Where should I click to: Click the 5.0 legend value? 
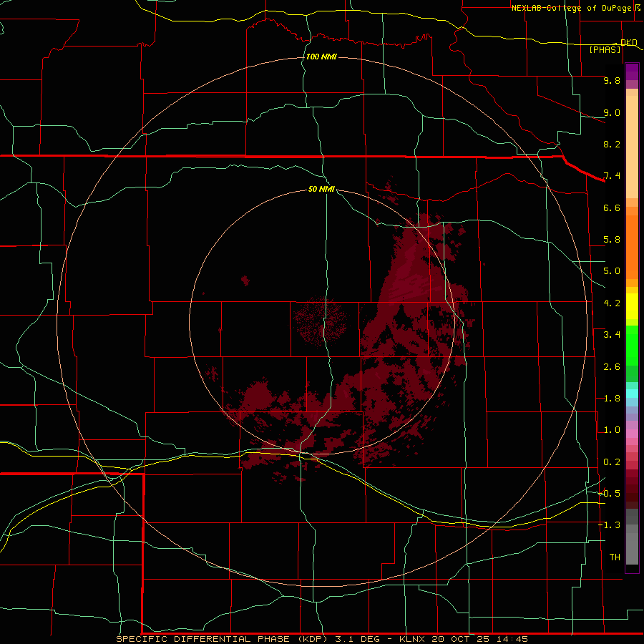point(612,271)
